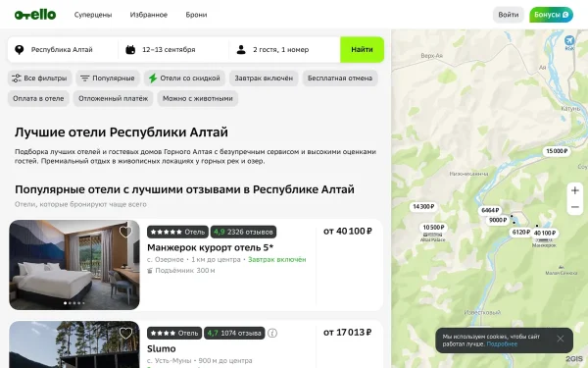
Task: Open the Избранное page
Action: click(149, 15)
